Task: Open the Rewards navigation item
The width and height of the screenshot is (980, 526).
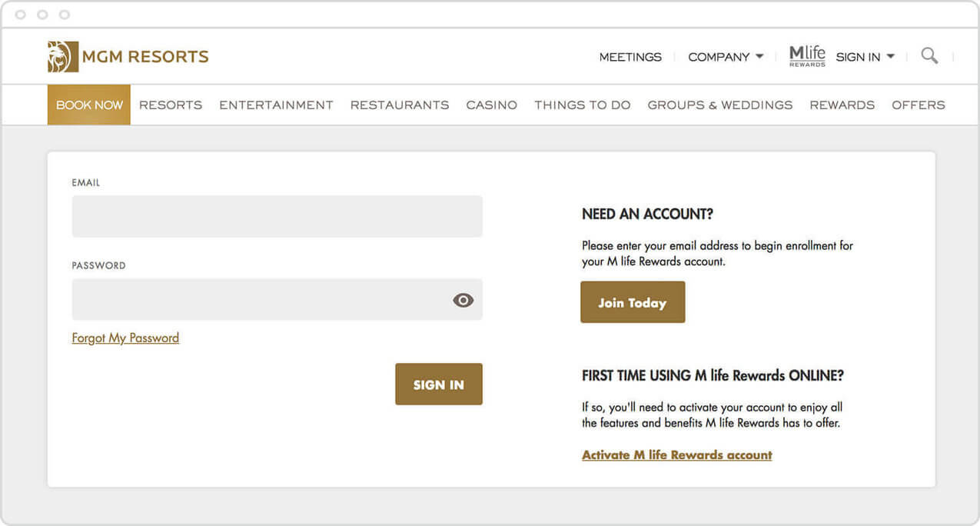Action: point(842,105)
